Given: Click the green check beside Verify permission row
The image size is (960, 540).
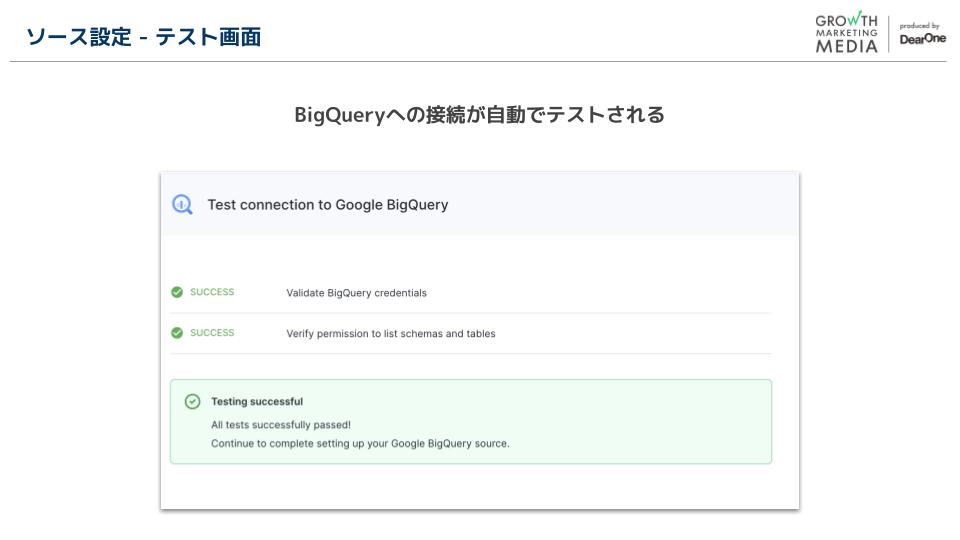Looking at the screenshot, I should click(x=177, y=332).
